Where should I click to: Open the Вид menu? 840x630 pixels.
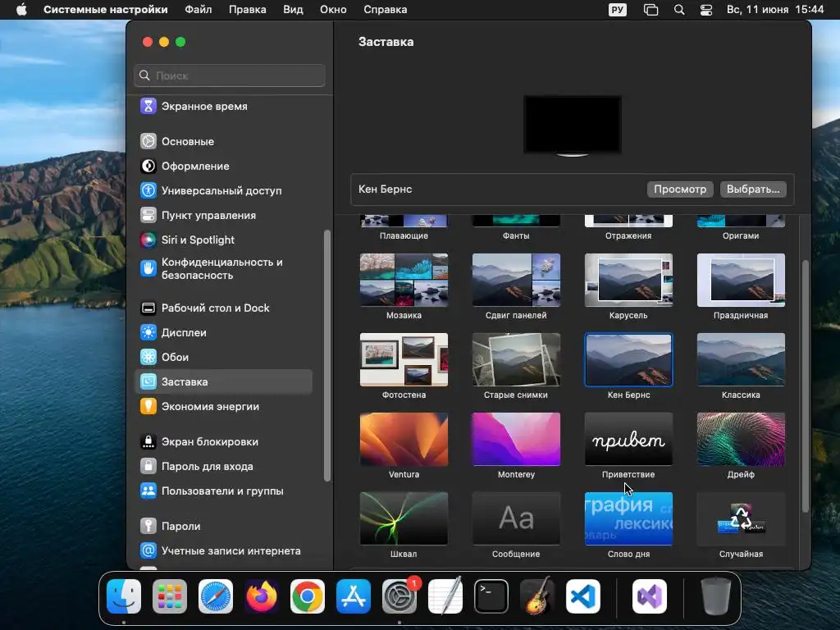pyautogui.click(x=293, y=10)
